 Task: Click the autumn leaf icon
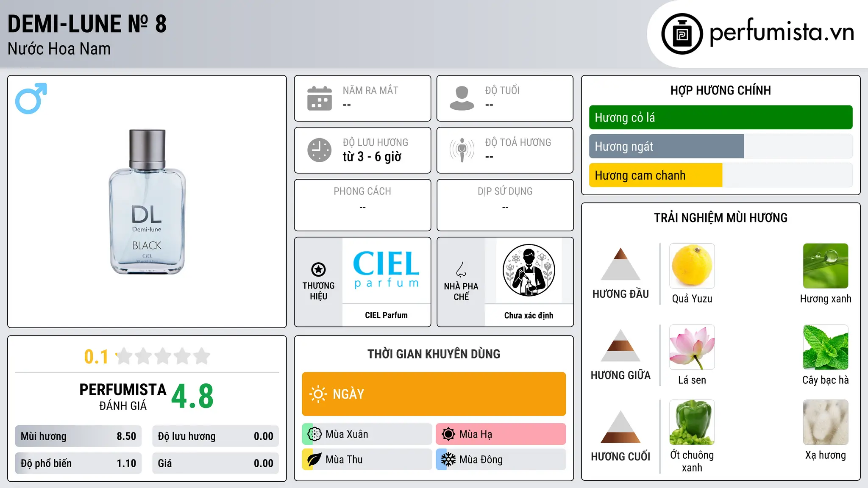[x=314, y=460]
